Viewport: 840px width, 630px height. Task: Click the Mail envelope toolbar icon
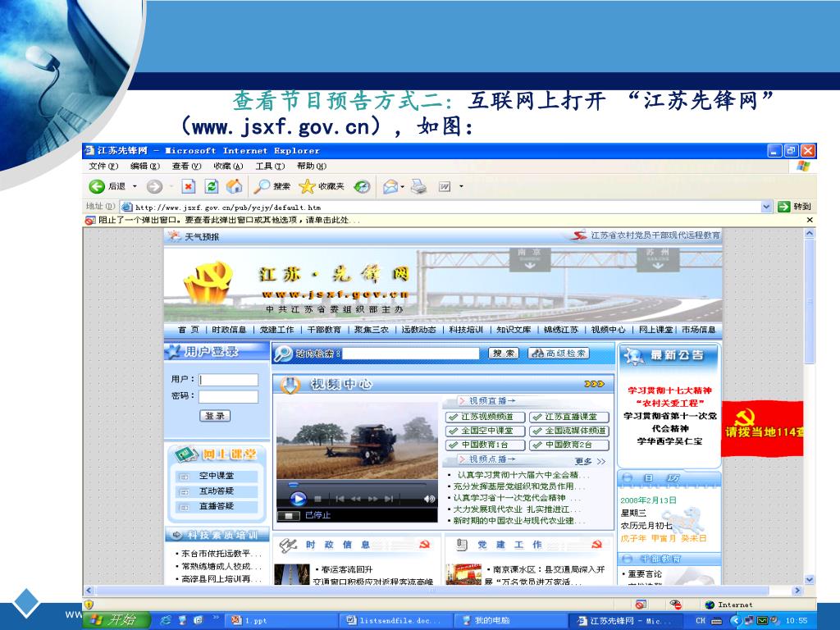point(390,186)
